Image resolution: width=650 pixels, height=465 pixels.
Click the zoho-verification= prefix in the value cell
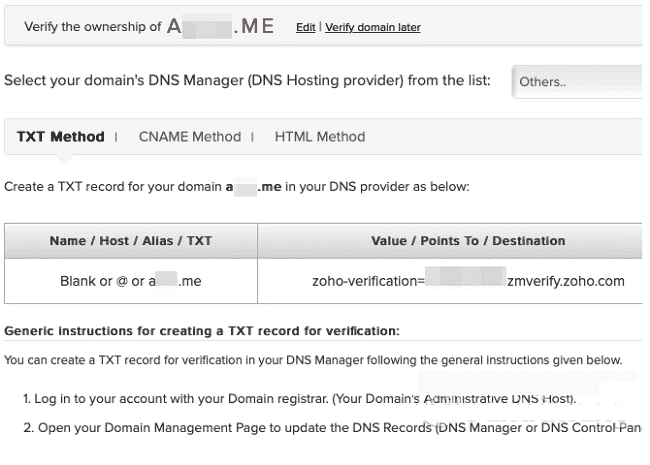pos(367,281)
